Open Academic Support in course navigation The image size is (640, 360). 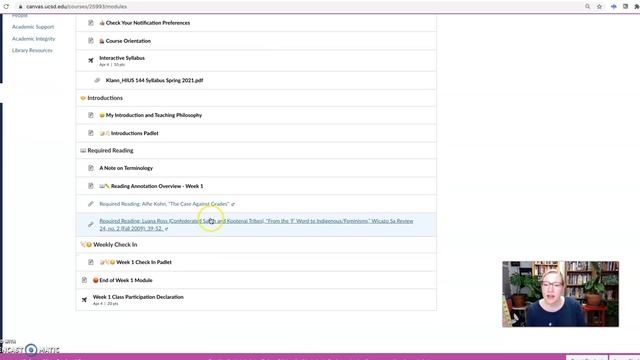pyautogui.click(x=33, y=27)
